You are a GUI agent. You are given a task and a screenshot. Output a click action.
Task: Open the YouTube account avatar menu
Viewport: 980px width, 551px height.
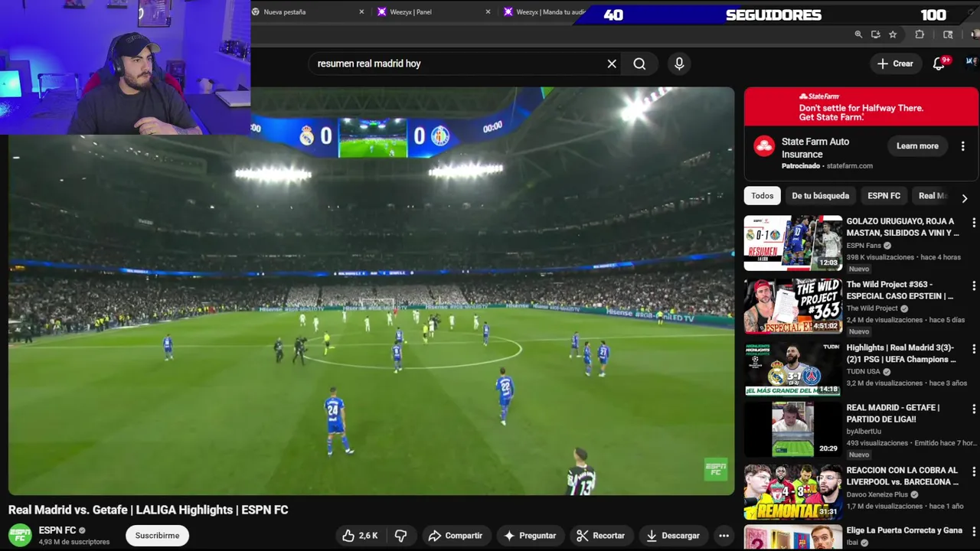(x=971, y=63)
